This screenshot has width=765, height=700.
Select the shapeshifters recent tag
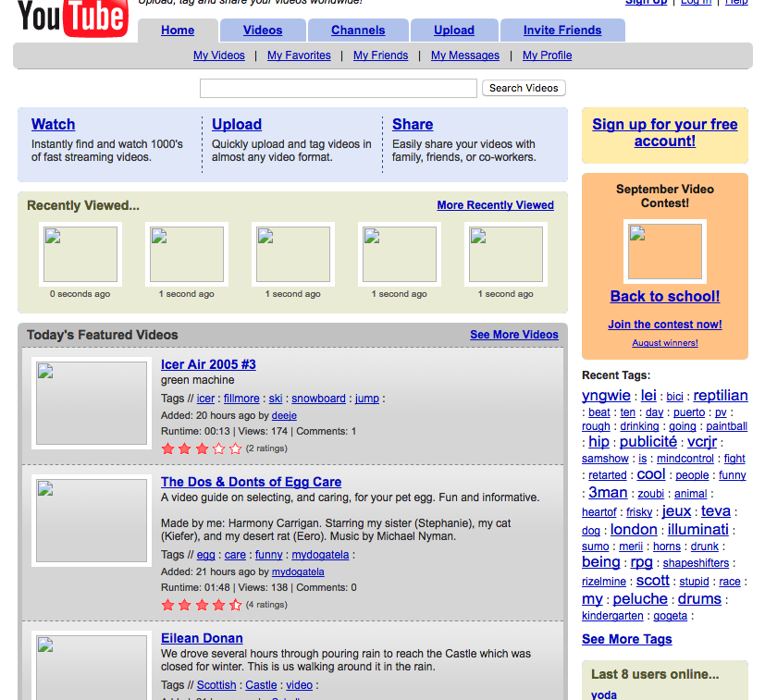point(696,563)
